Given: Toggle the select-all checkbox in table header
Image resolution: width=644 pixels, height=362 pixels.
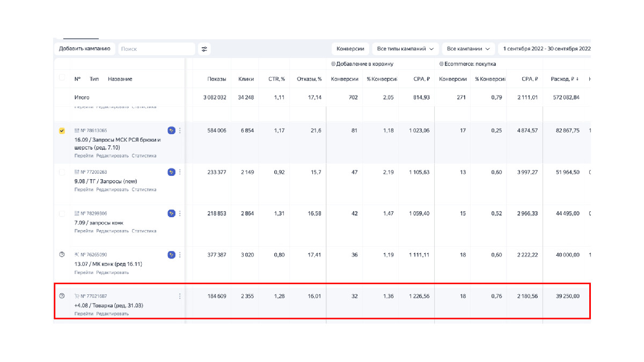Looking at the screenshot, I should (x=62, y=78).
